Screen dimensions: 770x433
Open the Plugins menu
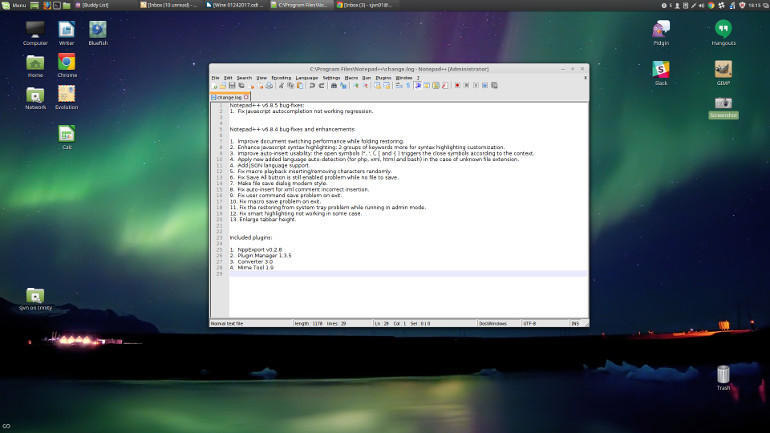pyautogui.click(x=384, y=78)
